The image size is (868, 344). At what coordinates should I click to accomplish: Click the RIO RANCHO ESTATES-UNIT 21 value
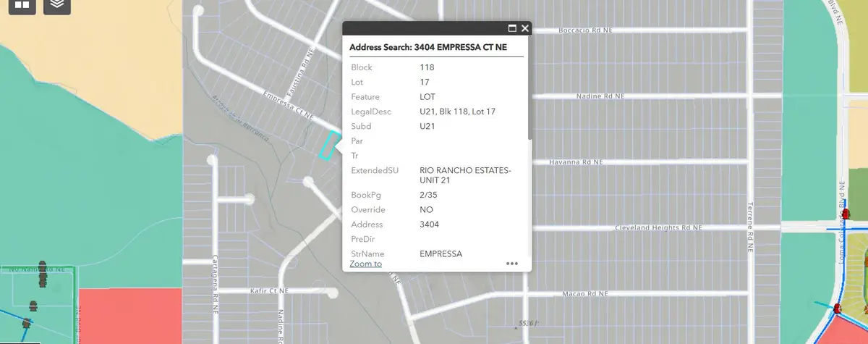[x=464, y=175]
